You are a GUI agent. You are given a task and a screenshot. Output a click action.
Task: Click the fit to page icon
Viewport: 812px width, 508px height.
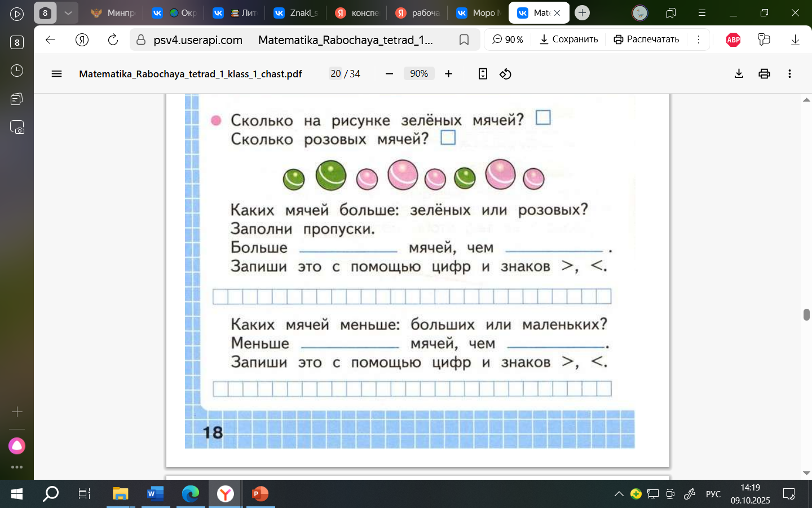(483, 74)
